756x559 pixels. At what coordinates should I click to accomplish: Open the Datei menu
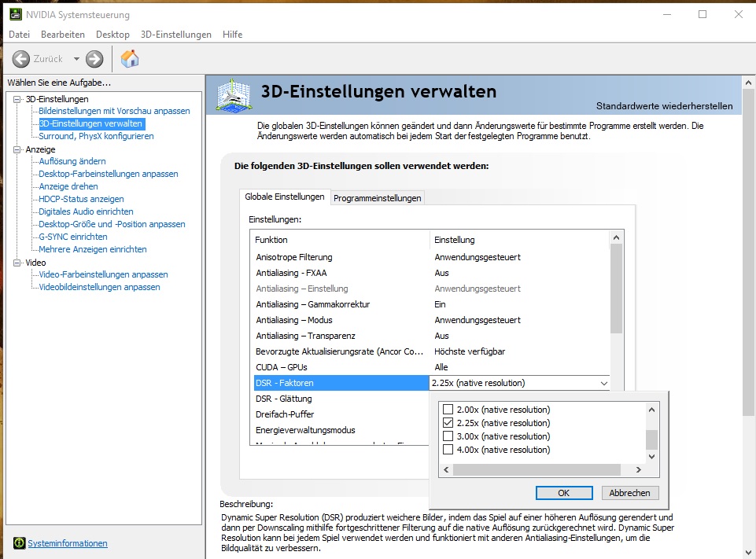20,35
